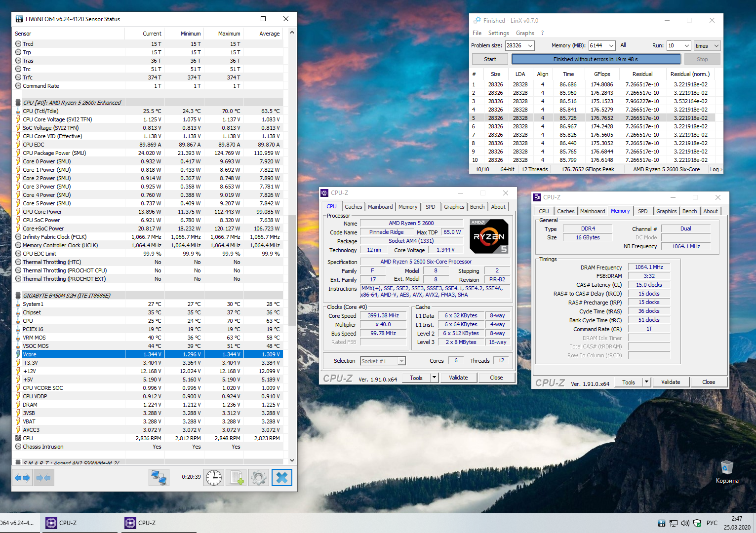
Task: Click the LinX Start button
Action: point(490,59)
